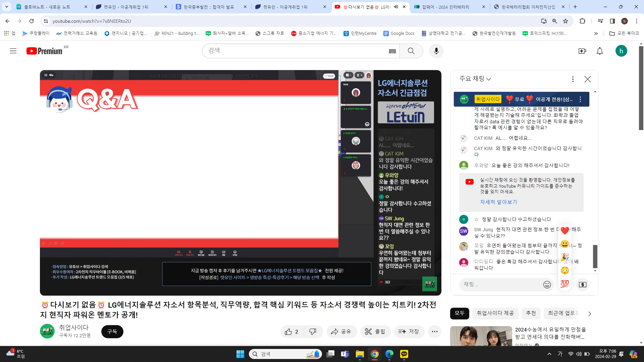The width and height of the screenshot is (644, 362).
Task: Share the video
Action: tap(341, 331)
